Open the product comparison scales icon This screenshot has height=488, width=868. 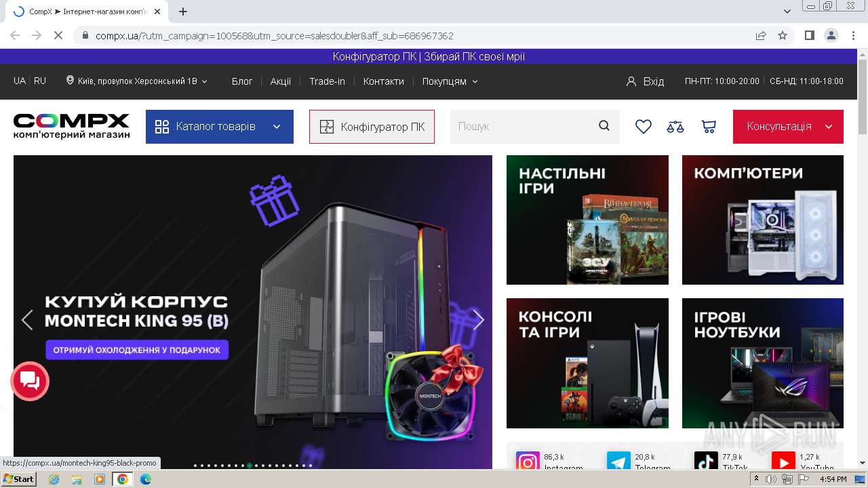pos(675,127)
